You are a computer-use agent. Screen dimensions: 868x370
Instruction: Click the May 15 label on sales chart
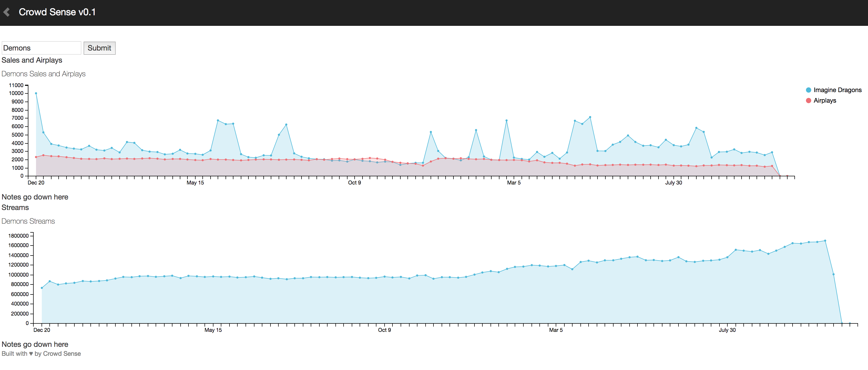pyautogui.click(x=195, y=183)
